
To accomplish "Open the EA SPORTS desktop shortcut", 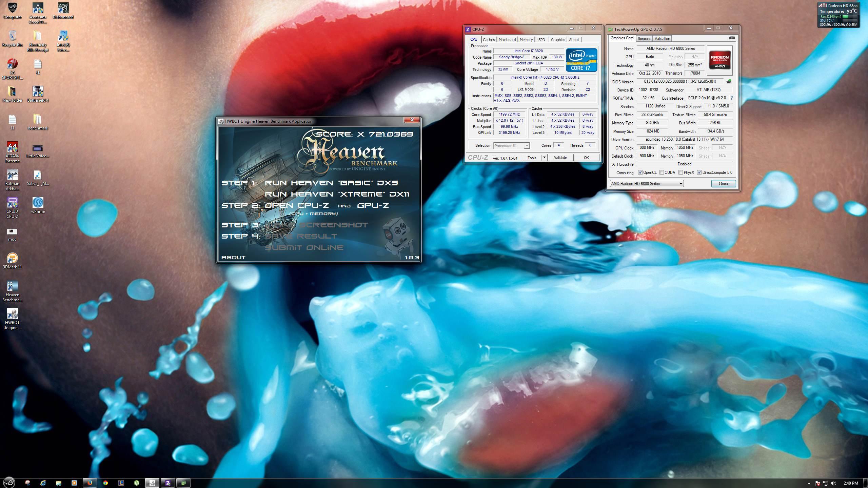I will pyautogui.click(x=13, y=69).
